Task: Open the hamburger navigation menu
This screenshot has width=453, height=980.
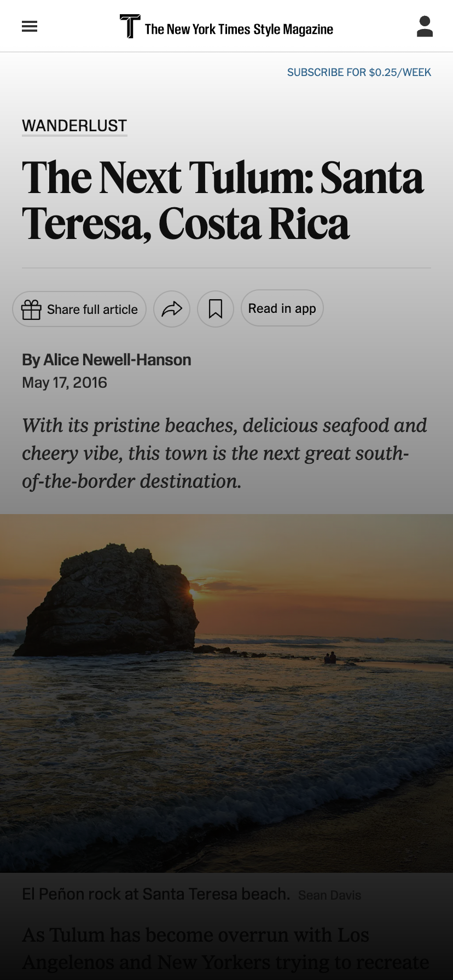Action: pyautogui.click(x=30, y=26)
